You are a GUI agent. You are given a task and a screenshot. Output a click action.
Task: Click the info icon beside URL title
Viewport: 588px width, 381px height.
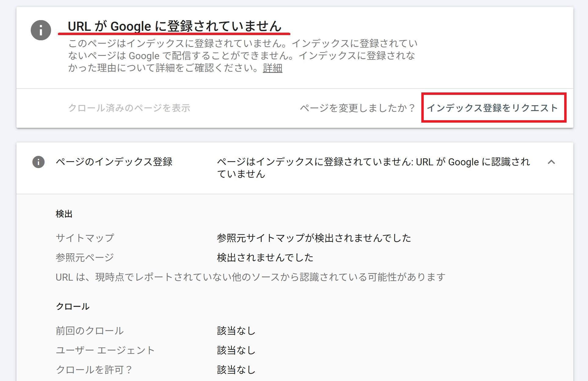[x=41, y=30]
